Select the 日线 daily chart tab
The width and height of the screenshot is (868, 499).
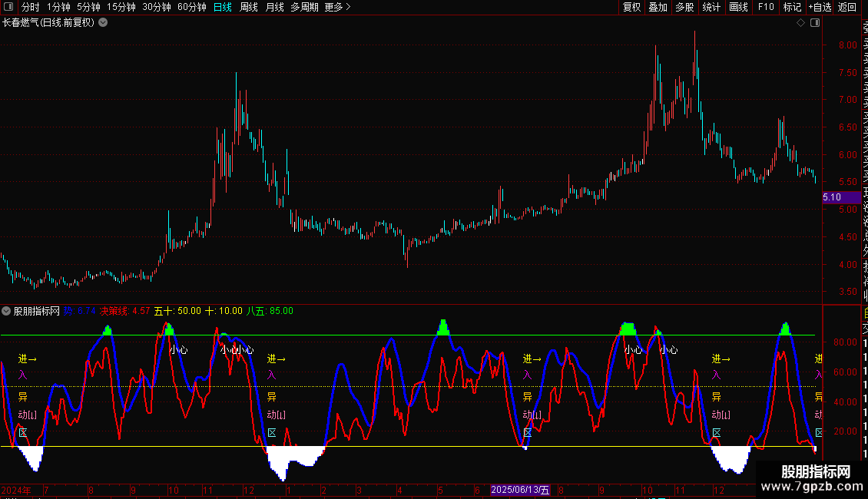223,7
